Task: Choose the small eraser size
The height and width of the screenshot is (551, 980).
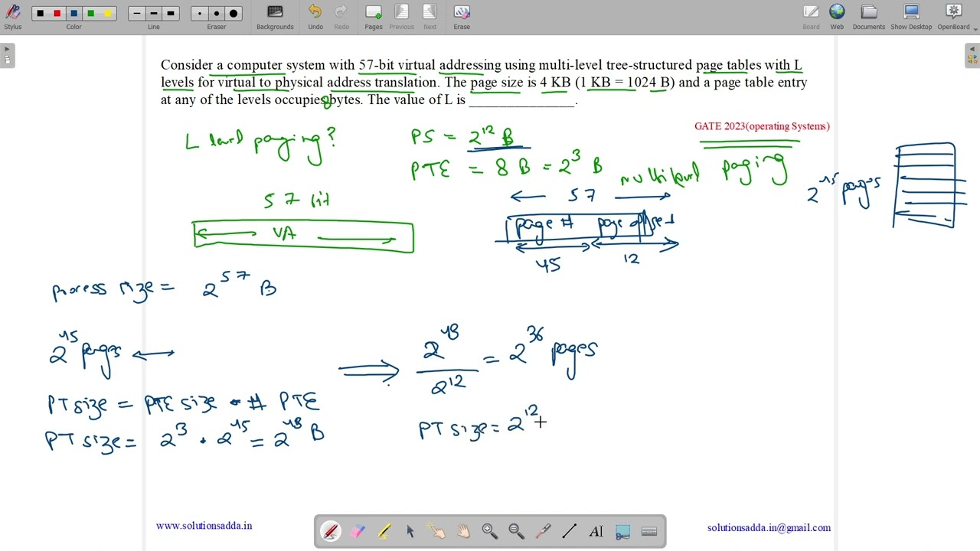Action: [200, 13]
